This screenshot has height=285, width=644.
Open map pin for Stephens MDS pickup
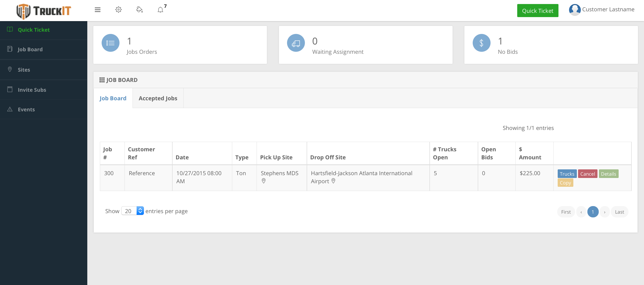[264, 181]
